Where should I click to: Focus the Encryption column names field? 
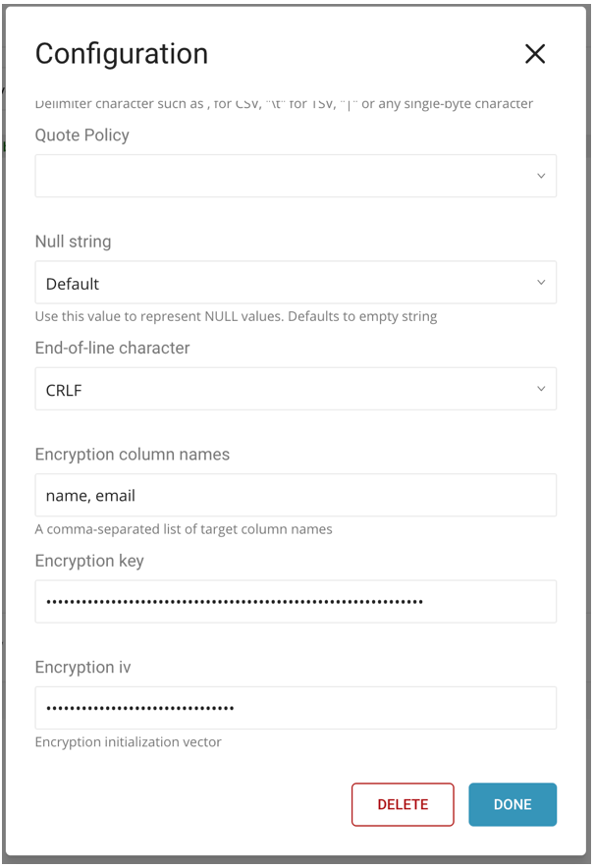295,496
